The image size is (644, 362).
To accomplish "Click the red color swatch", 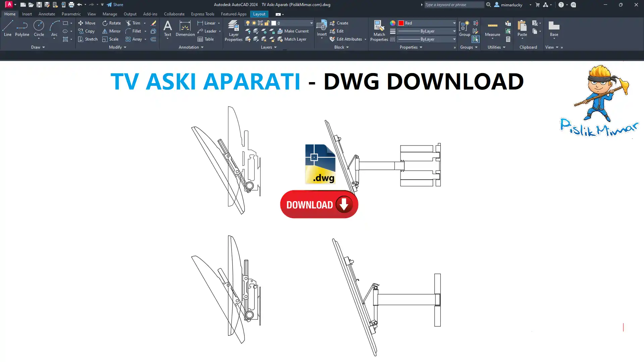I will (x=401, y=23).
